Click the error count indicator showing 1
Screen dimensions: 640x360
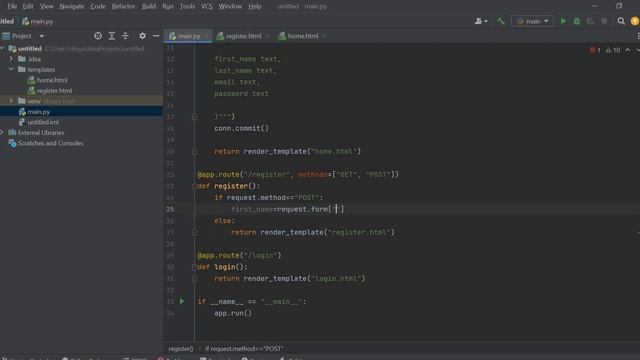click(595, 50)
